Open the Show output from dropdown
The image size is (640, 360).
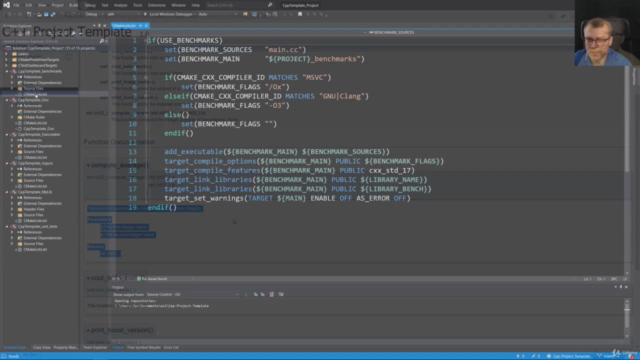click(x=193, y=294)
